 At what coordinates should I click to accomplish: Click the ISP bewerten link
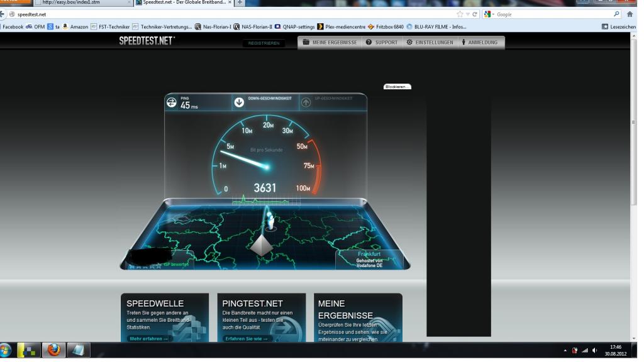point(176,265)
